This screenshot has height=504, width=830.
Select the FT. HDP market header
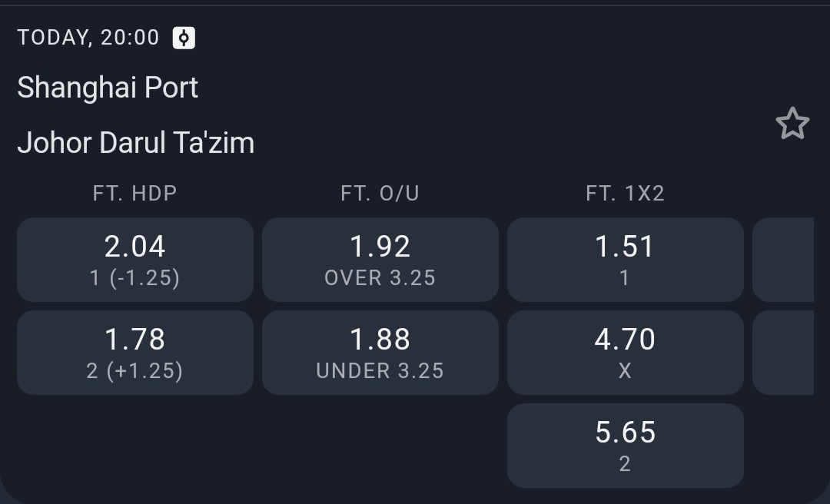pos(135,194)
